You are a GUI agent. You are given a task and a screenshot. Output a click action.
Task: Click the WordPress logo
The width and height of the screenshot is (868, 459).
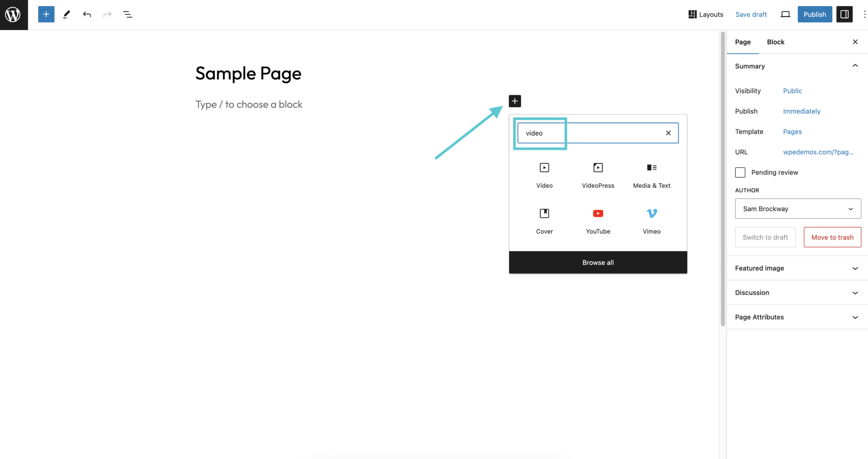pyautogui.click(x=13, y=14)
